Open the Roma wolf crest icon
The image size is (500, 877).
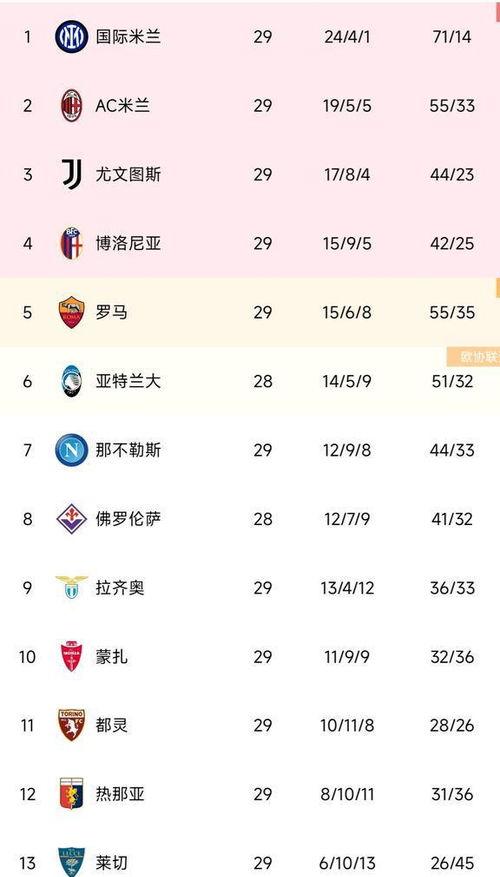click(x=72, y=312)
